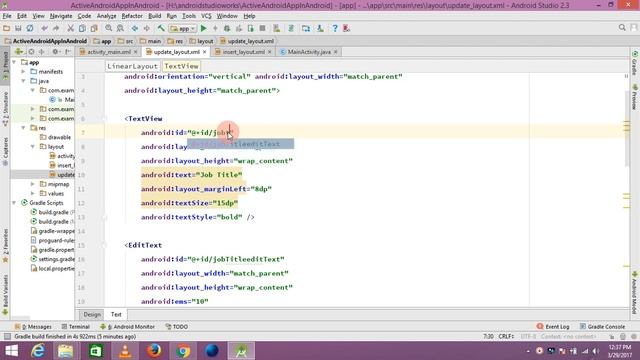Open VLC media player from taskbar
Screen dimensions: 640x360
pyautogui.click(x=125, y=351)
